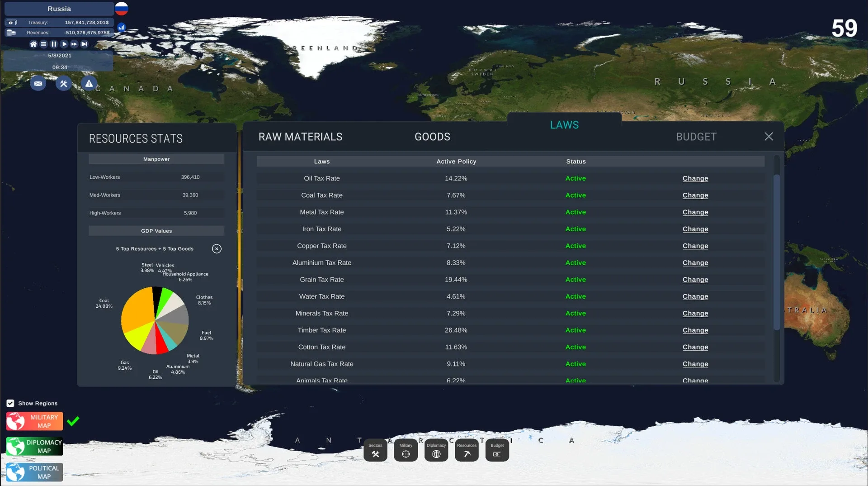Click the laws list vertical scrollbar
This screenshot has height=486, width=868.
click(777, 253)
